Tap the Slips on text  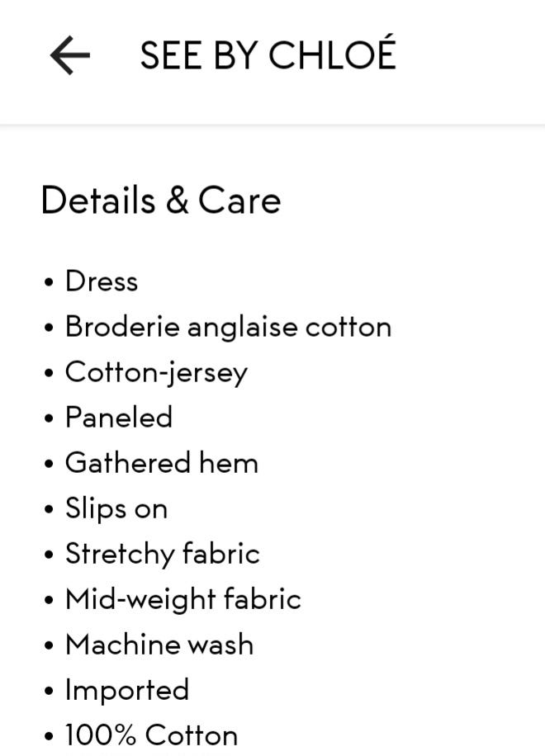[x=116, y=508]
